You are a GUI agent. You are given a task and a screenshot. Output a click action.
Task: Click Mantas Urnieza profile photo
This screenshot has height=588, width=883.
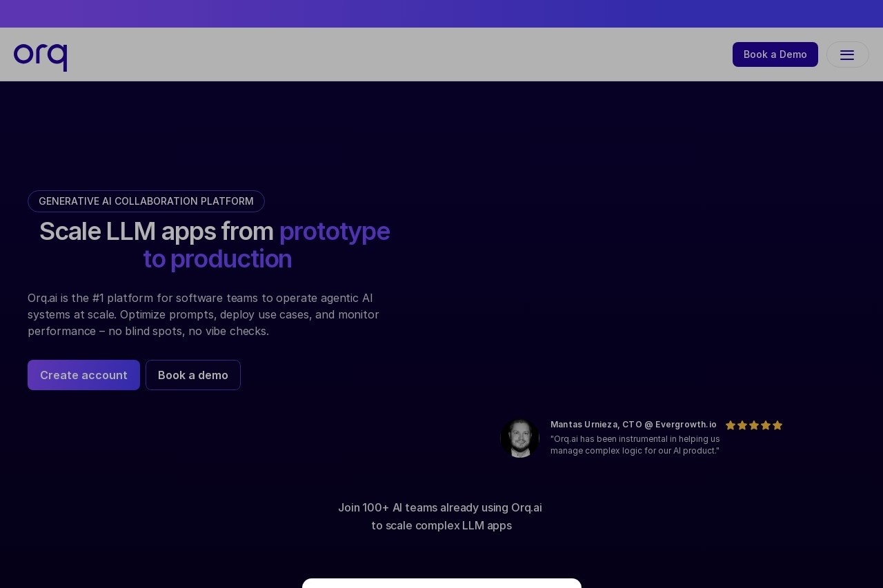(519, 438)
